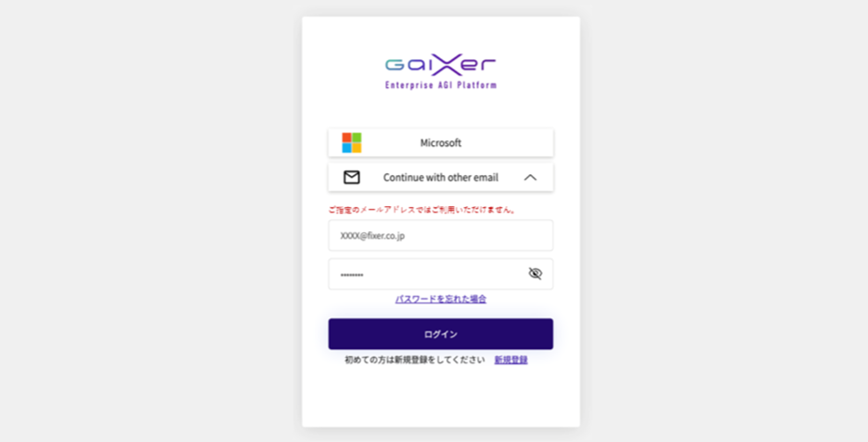Click the password input field
This screenshot has width=868, height=442.
tap(441, 273)
